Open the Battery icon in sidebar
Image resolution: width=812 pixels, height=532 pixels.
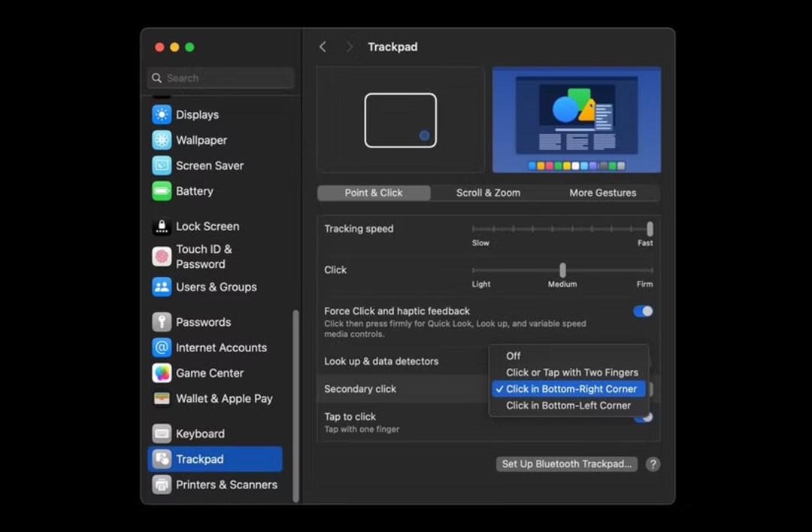162,191
